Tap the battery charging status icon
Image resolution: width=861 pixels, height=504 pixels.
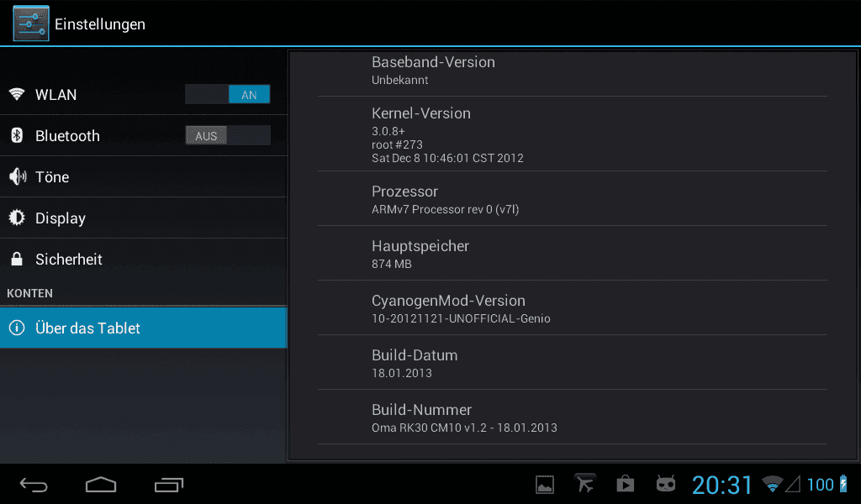[x=843, y=484]
